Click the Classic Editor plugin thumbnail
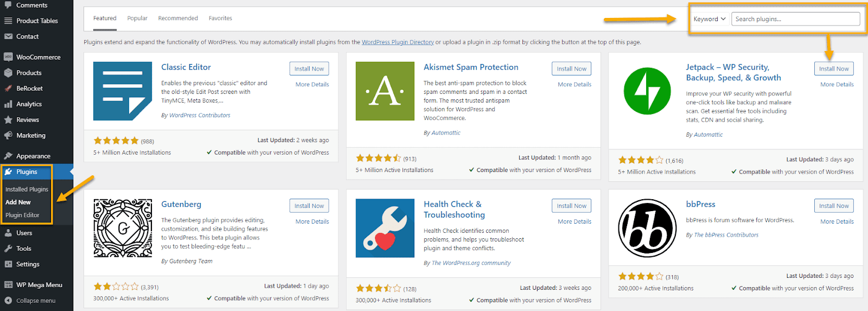 click(x=123, y=91)
